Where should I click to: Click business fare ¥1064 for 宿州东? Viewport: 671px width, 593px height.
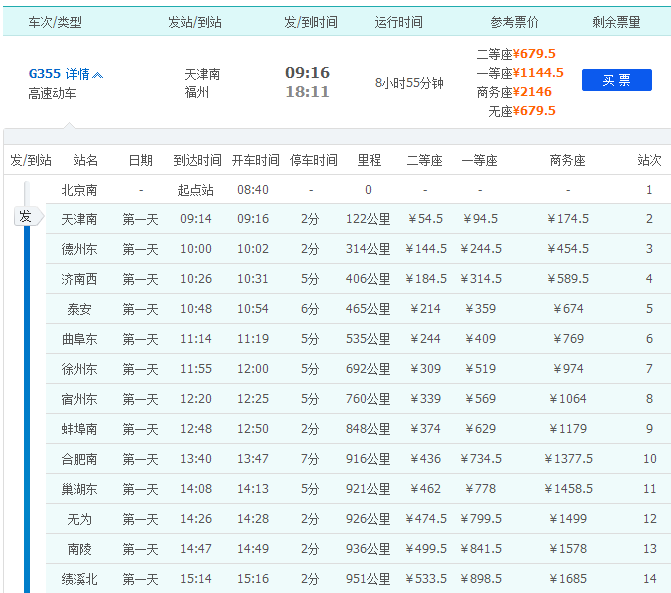point(568,399)
